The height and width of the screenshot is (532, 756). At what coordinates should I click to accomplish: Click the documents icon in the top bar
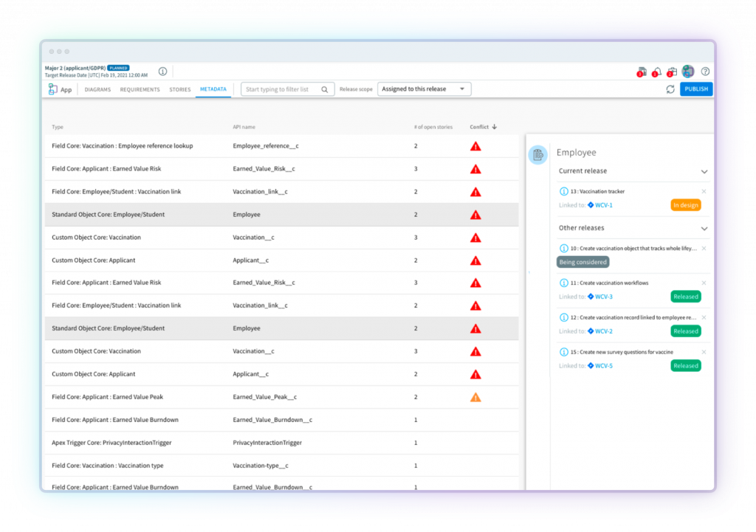coord(642,72)
